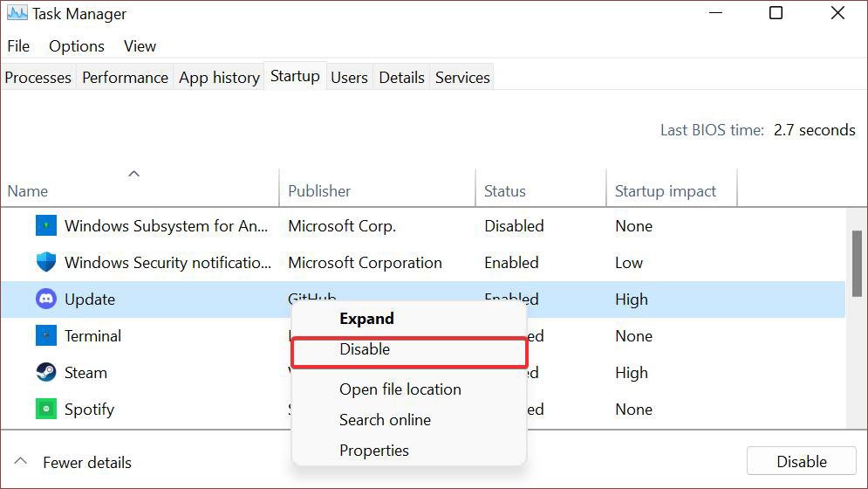Click the Task Manager title bar icon
The height and width of the screenshot is (489, 868).
(x=17, y=13)
